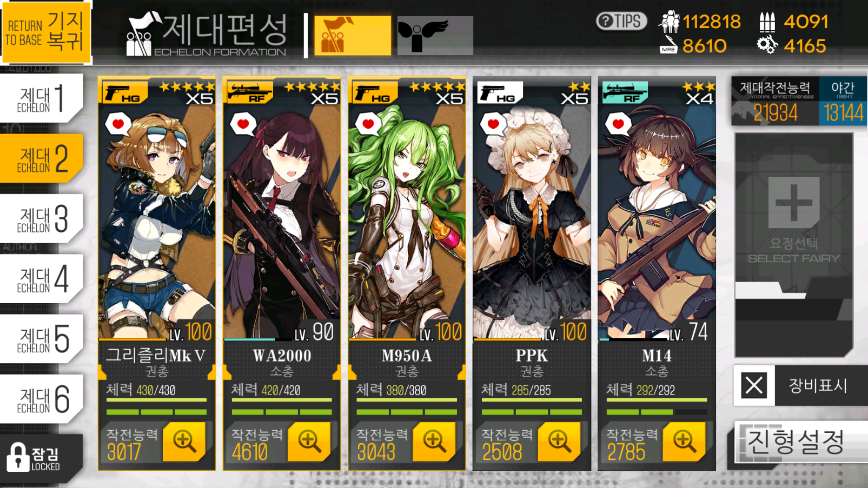Return to base with 기지 복귀
The height and width of the screenshot is (488, 868).
tap(45, 32)
